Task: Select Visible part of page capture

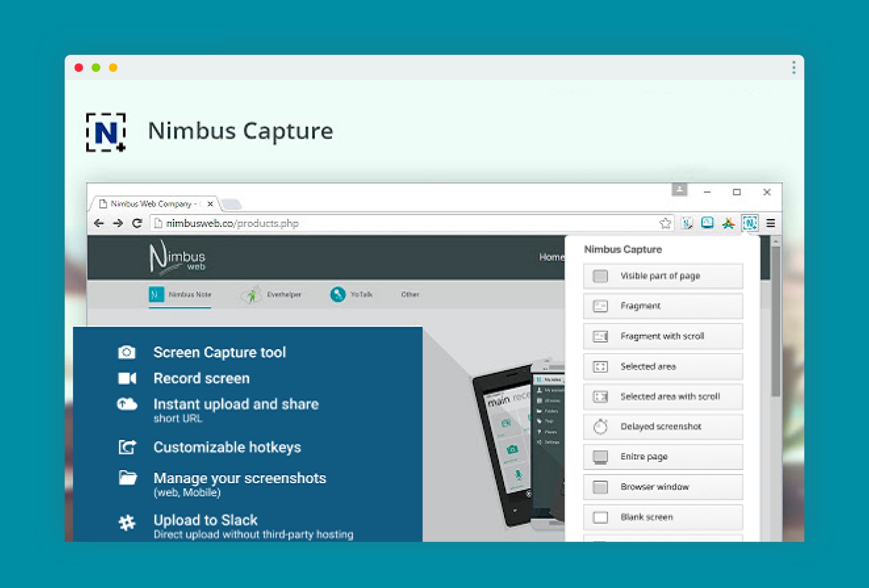Action: click(x=662, y=276)
